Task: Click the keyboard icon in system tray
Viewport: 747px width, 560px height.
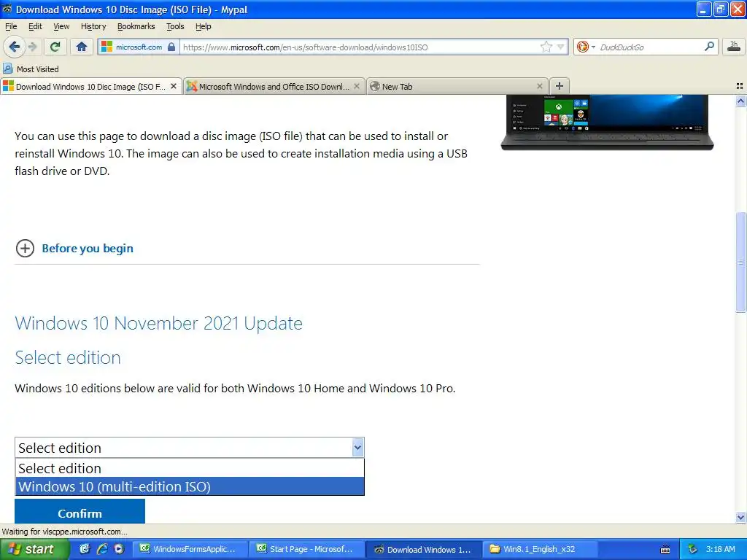Action: (665, 550)
